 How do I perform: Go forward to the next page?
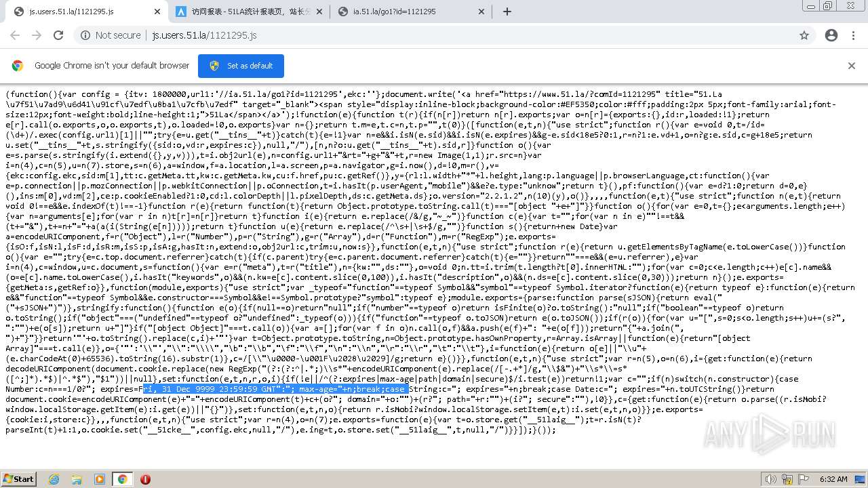click(37, 35)
